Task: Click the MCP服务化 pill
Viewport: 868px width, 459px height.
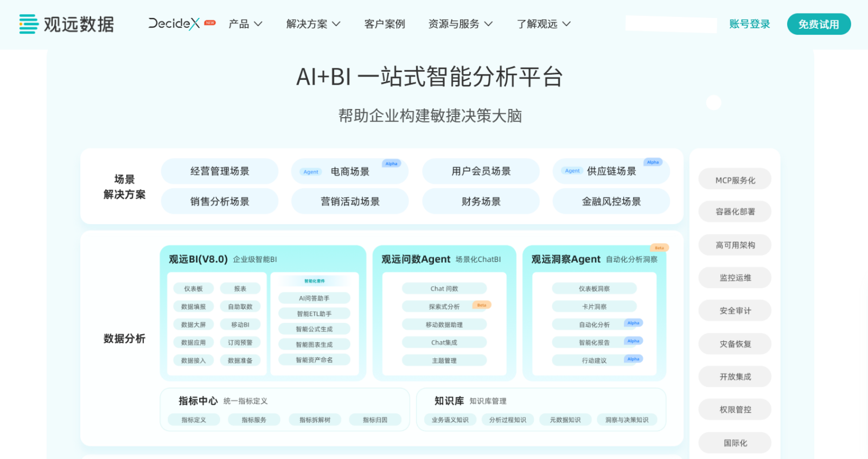Action: click(x=735, y=180)
